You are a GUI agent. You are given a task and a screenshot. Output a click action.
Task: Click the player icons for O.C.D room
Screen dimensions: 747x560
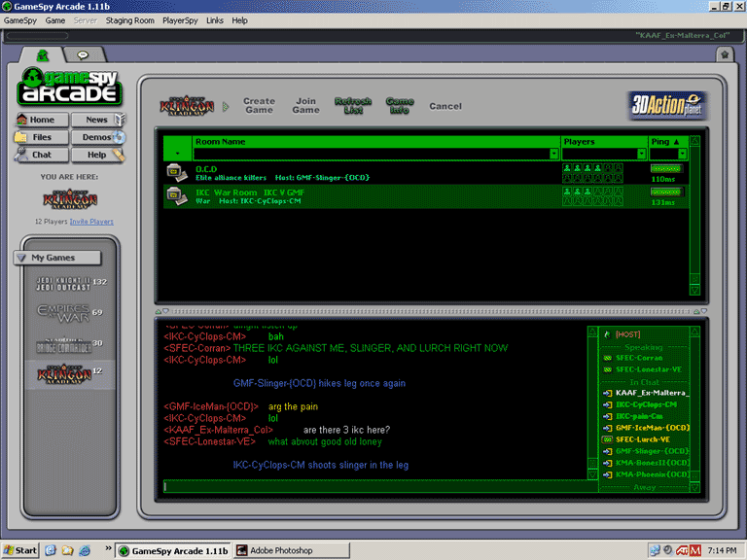tap(592, 173)
